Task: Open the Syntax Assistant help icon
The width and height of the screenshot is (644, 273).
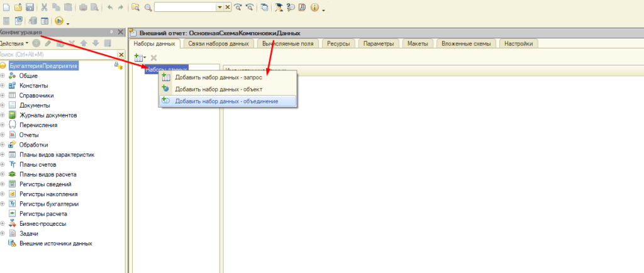Action: [x=290, y=8]
